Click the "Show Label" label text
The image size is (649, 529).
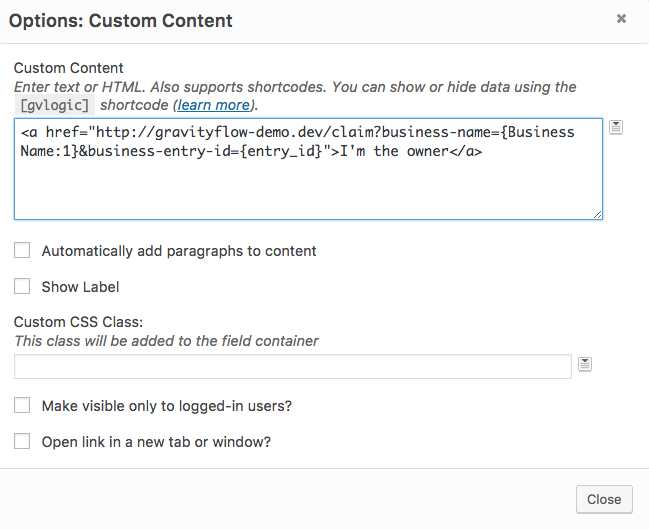(80, 287)
